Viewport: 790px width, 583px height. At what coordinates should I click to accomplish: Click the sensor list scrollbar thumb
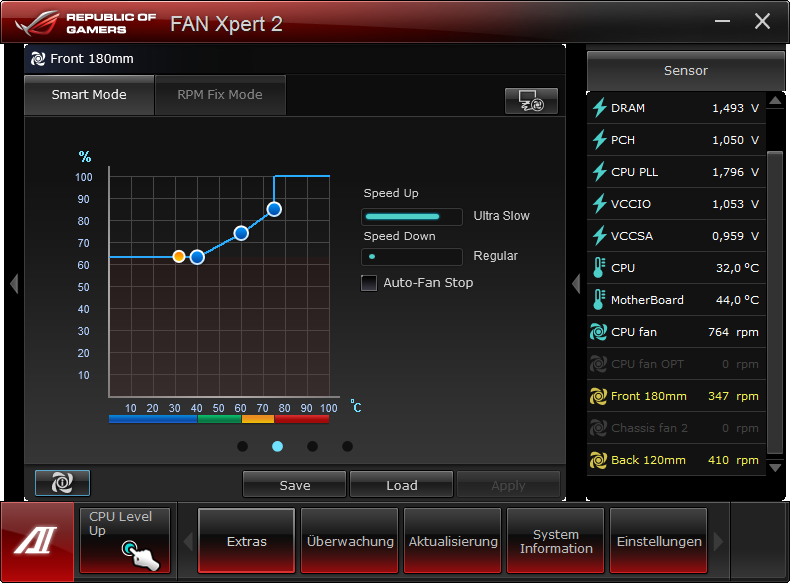click(775, 302)
